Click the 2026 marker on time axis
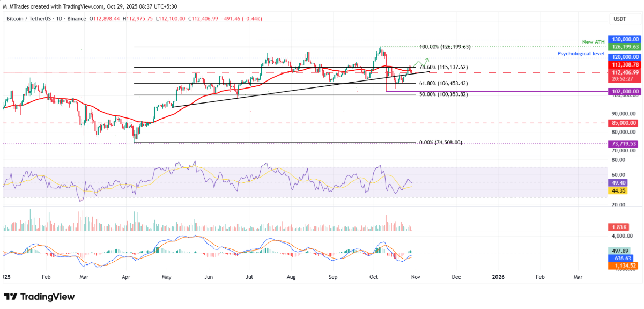 [498, 277]
